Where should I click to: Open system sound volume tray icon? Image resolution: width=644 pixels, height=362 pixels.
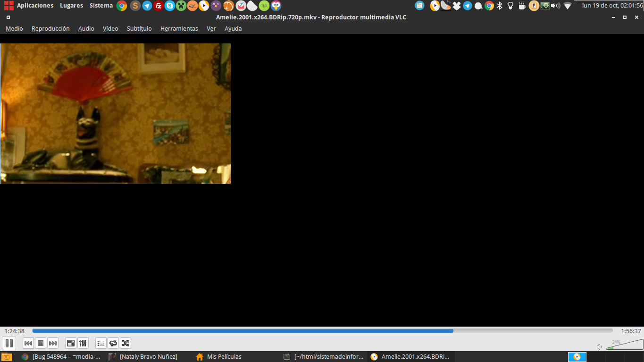[556, 6]
